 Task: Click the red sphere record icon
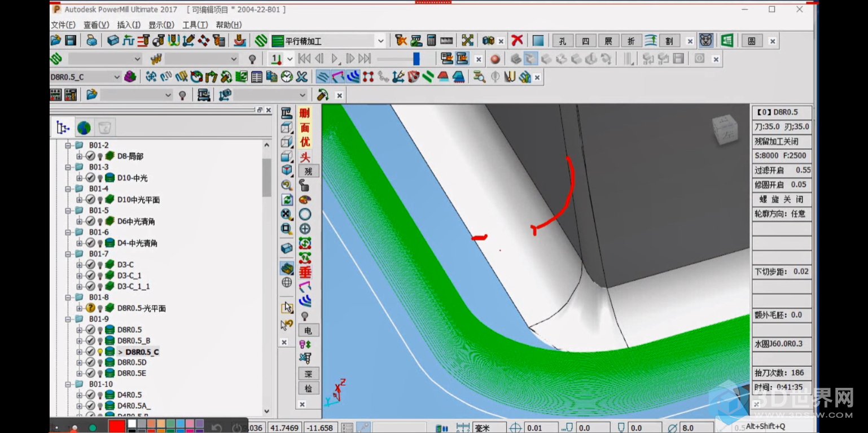[x=495, y=59]
